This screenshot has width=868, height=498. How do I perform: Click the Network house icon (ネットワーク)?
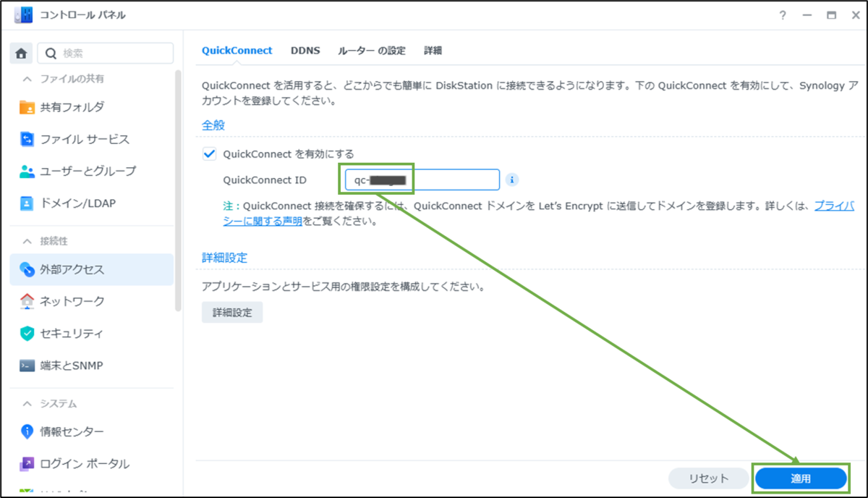[27, 301]
